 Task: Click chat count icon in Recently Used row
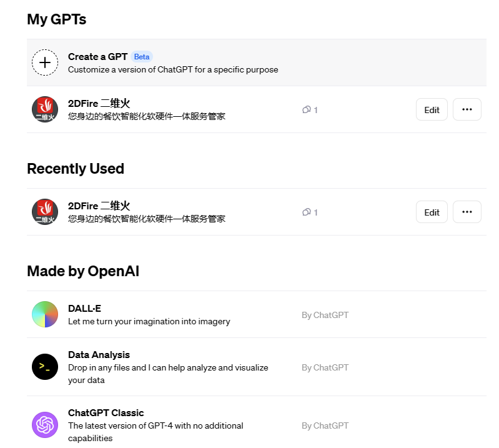click(x=307, y=212)
